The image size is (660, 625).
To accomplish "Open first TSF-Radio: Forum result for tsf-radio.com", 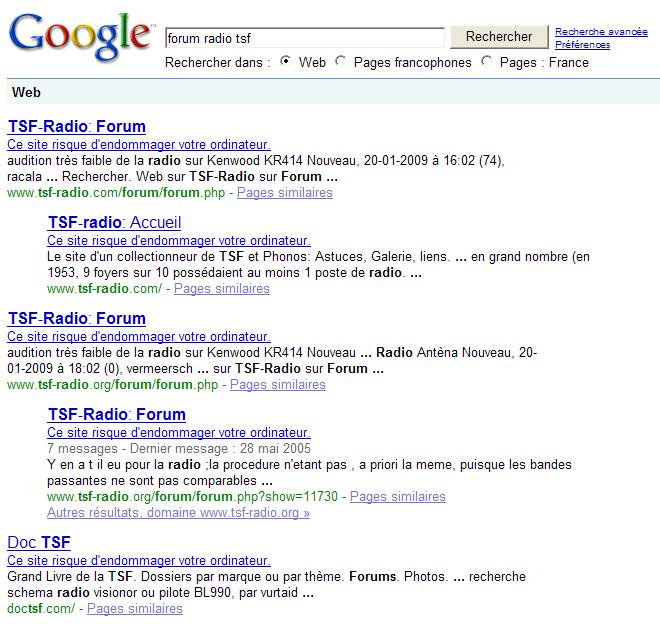I will pos(77,127).
